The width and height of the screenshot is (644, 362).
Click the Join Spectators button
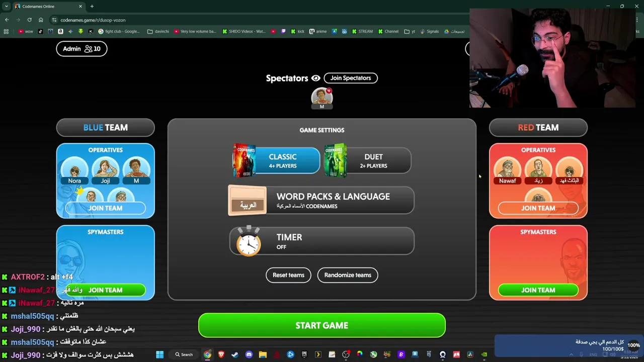[351, 78]
